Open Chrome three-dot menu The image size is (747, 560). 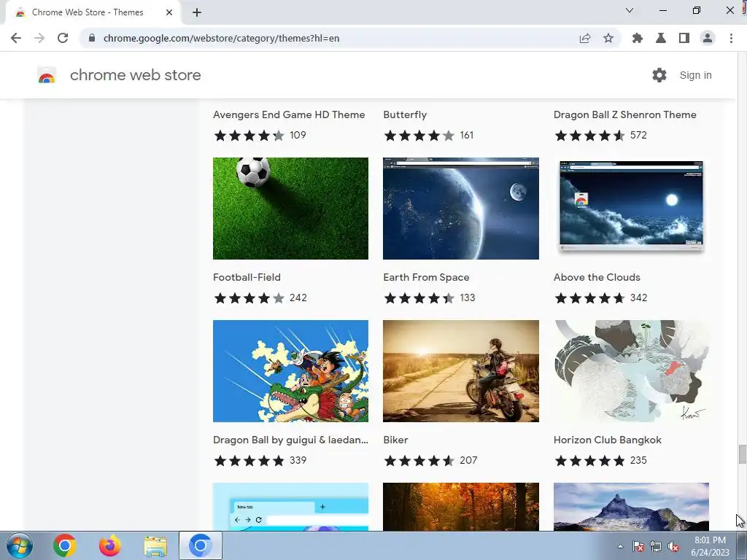[x=731, y=38]
